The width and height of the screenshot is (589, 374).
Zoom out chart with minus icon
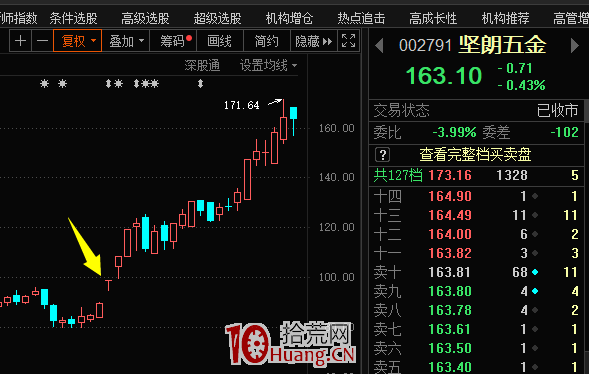(43, 41)
